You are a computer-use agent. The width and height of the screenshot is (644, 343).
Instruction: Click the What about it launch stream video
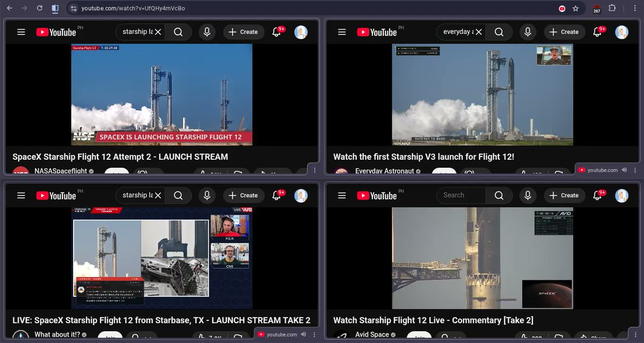pos(162,258)
